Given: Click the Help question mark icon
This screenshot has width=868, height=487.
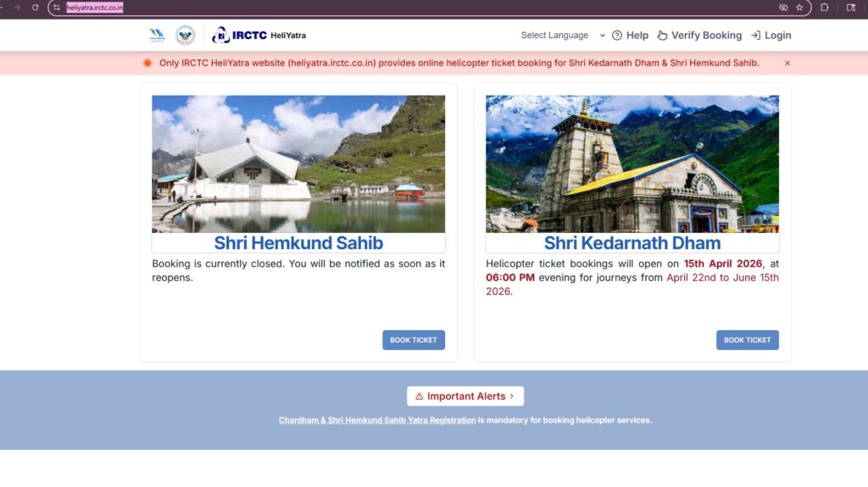Looking at the screenshot, I should [x=617, y=35].
